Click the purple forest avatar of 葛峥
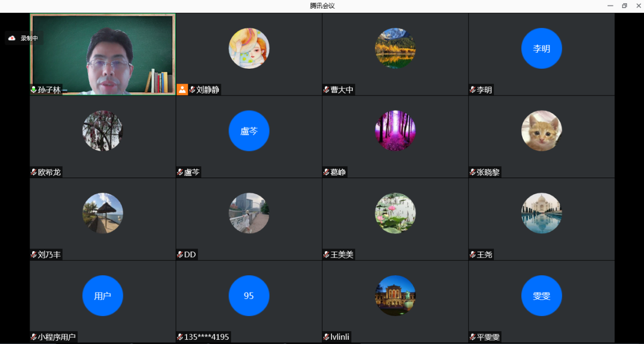The height and width of the screenshot is (344, 644). pos(395,131)
